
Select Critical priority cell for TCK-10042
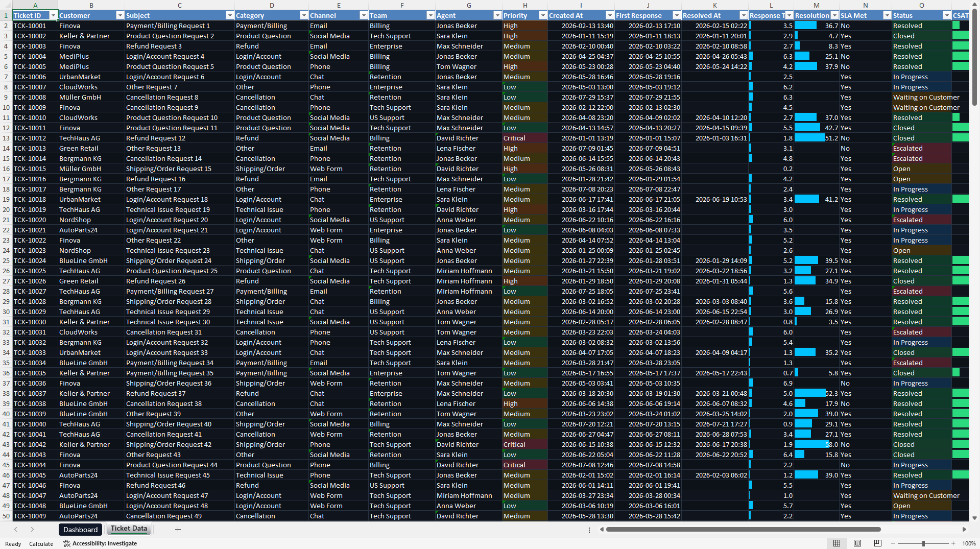pyautogui.click(x=525, y=444)
